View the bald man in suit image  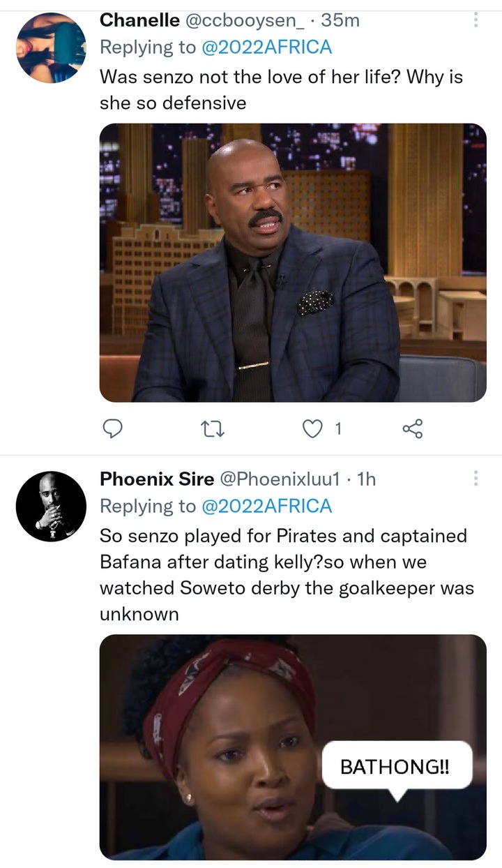tap(293, 263)
